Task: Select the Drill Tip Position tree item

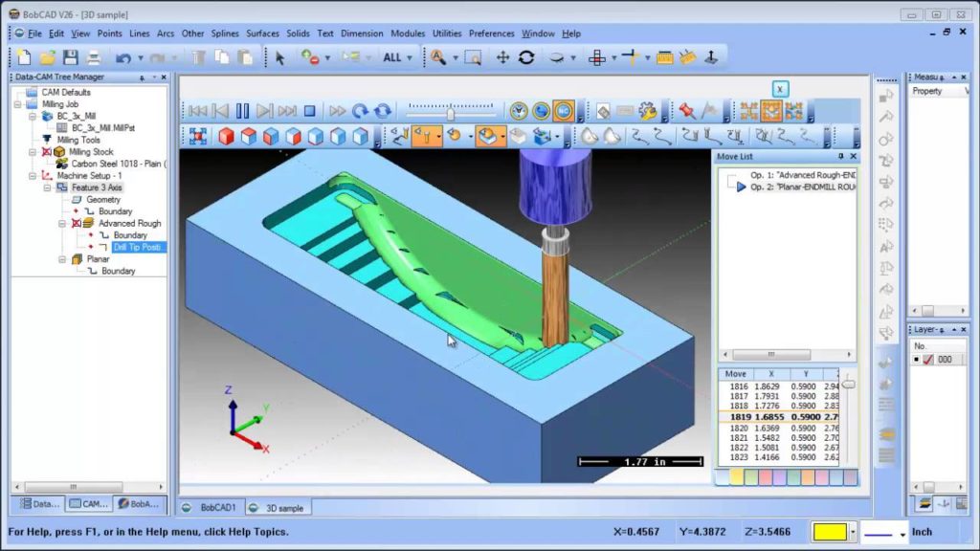Action: coord(139,248)
